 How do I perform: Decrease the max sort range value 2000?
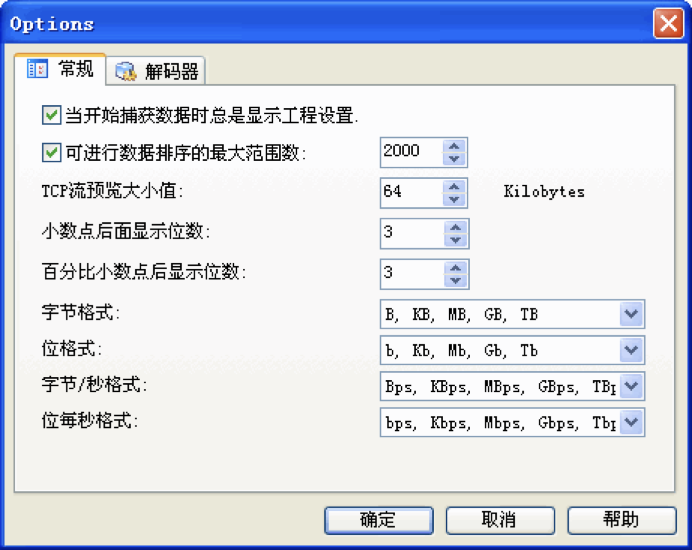456,159
